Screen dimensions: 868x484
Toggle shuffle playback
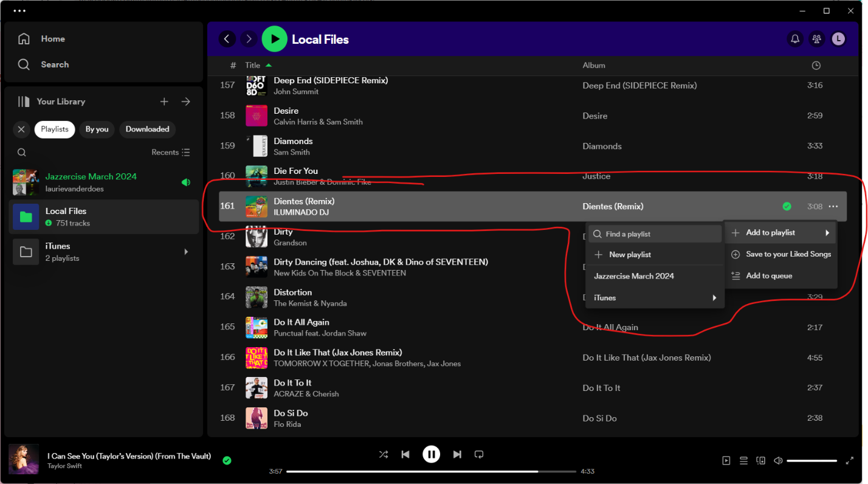coord(384,454)
